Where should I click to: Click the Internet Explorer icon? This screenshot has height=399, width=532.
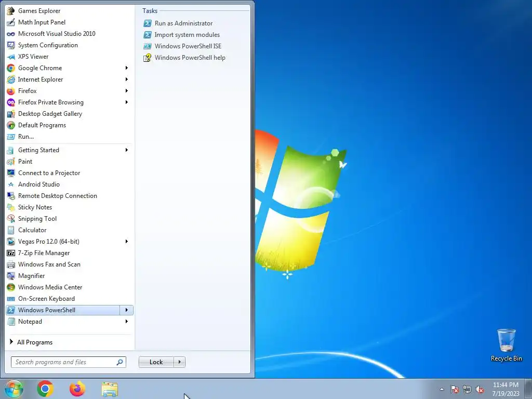tap(11, 79)
